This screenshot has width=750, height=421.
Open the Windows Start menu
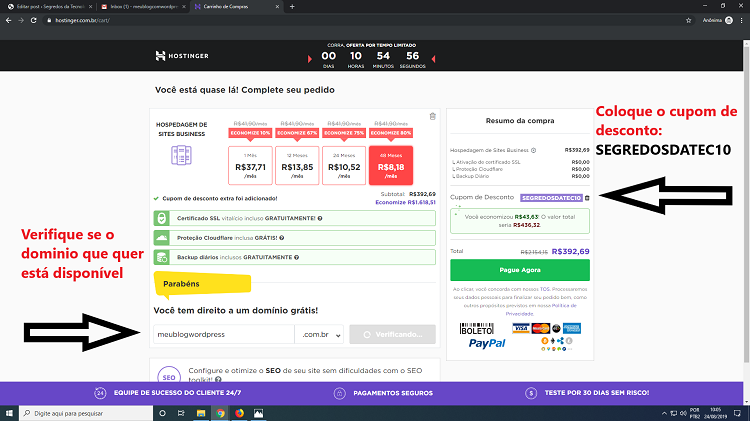[9, 413]
